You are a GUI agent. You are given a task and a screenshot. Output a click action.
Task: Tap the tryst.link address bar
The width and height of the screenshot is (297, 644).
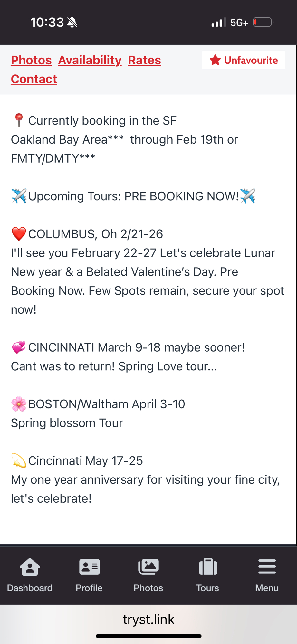[x=148, y=619]
